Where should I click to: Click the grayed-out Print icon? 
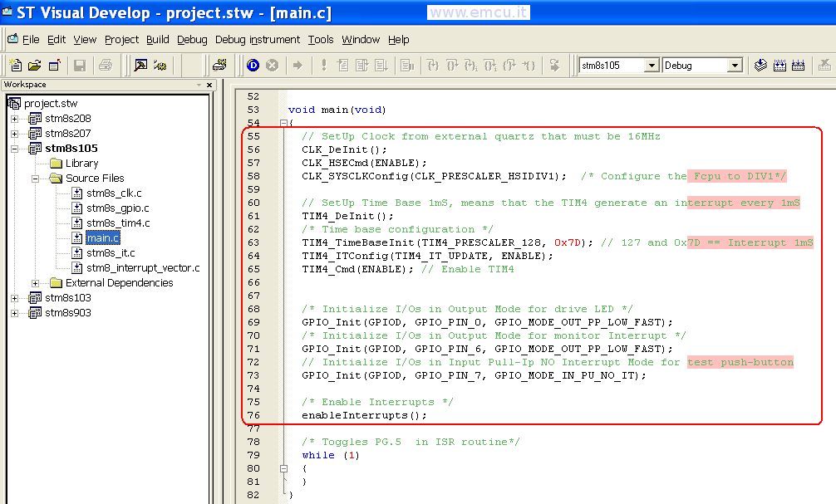[x=106, y=66]
